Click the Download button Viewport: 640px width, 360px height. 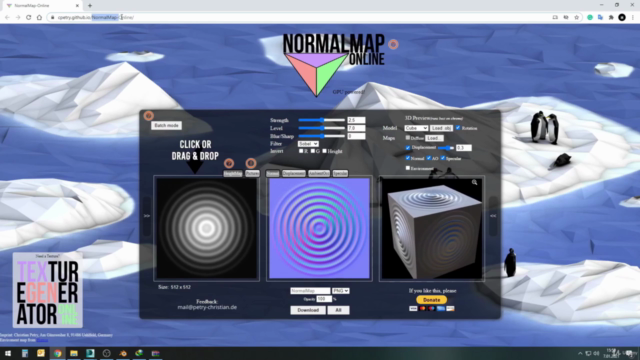click(x=308, y=310)
